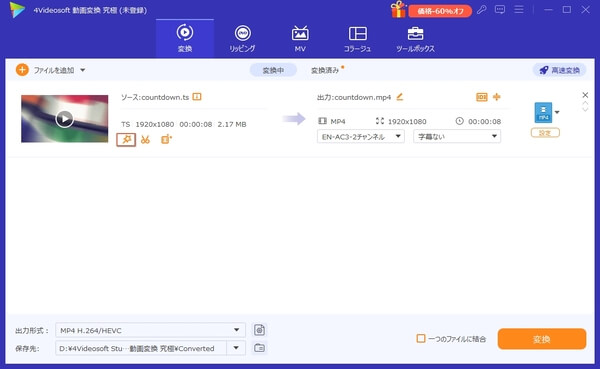Click the orange compress plus icon
This screenshot has height=369, width=600.
coord(497,97)
